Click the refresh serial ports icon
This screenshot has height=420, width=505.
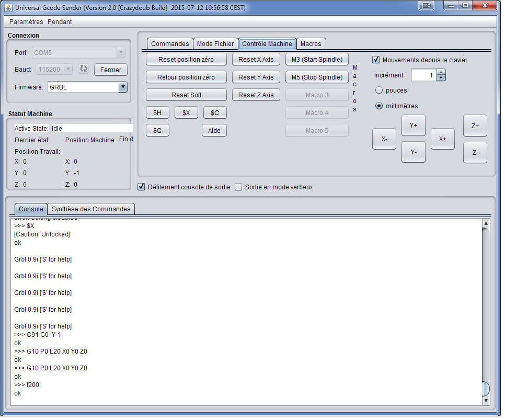pos(84,69)
